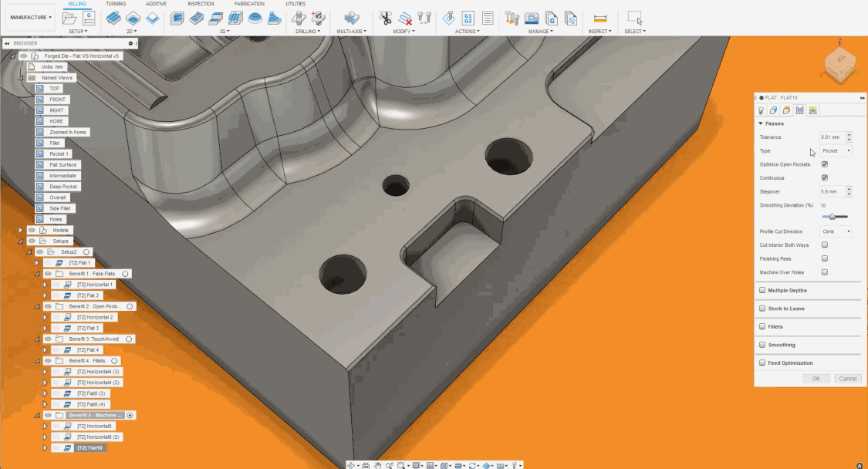The height and width of the screenshot is (469, 868).
Task: Enable the Finishing Pass checkbox
Action: pyautogui.click(x=825, y=258)
